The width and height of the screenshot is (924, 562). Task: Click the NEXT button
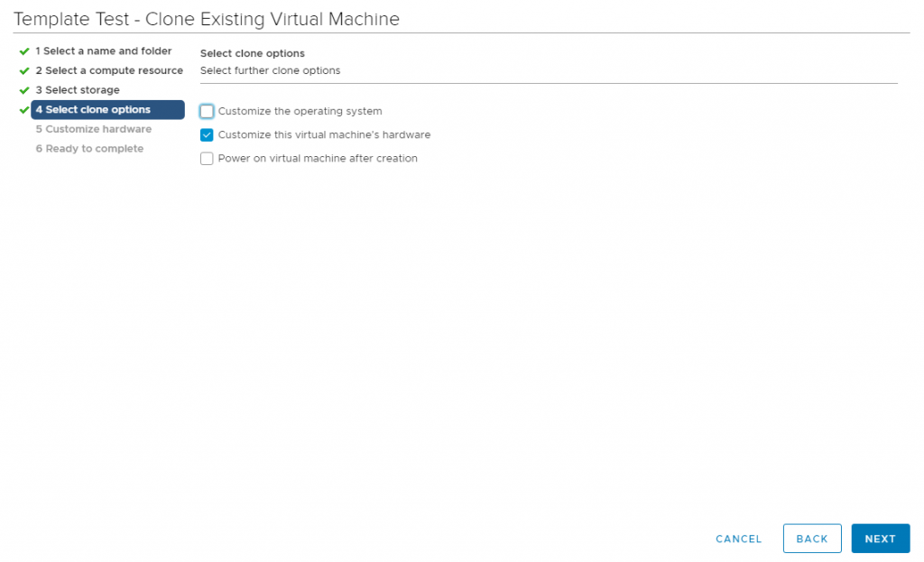pos(880,539)
